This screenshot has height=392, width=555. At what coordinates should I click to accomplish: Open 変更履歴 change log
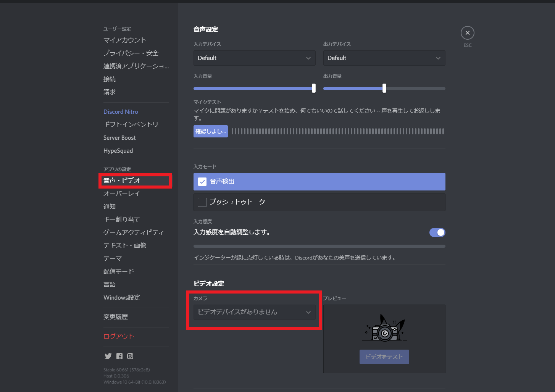coord(116,317)
